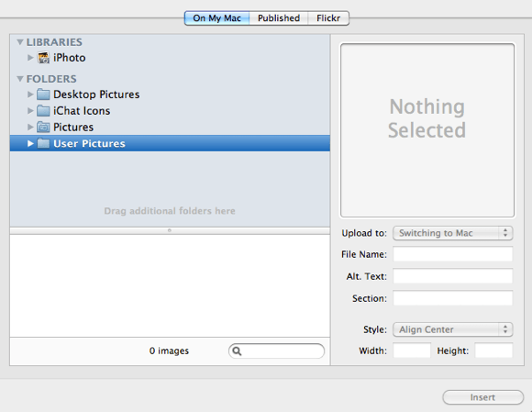Click the Desktop Pictures folder icon
Image resolution: width=532 pixels, height=412 pixels.
(43, 95)
